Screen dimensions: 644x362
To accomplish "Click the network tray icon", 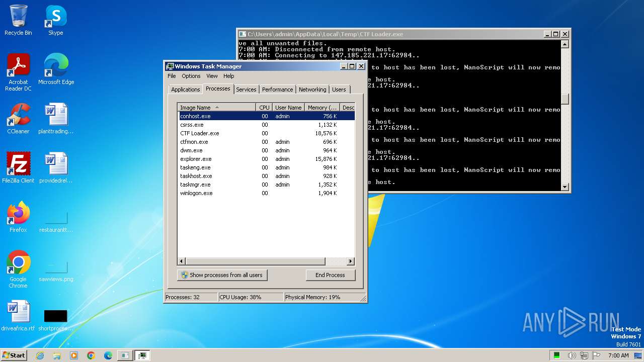I will tap(584, 355).
